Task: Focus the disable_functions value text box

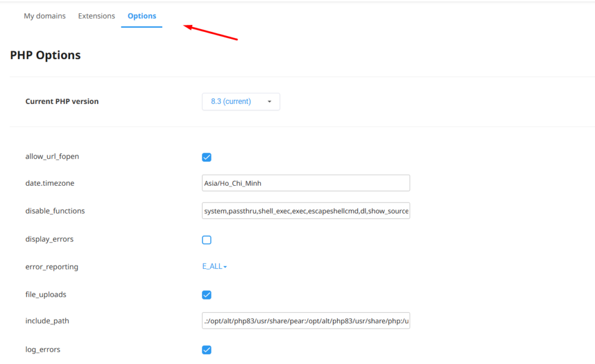Action: pos(306,211)
